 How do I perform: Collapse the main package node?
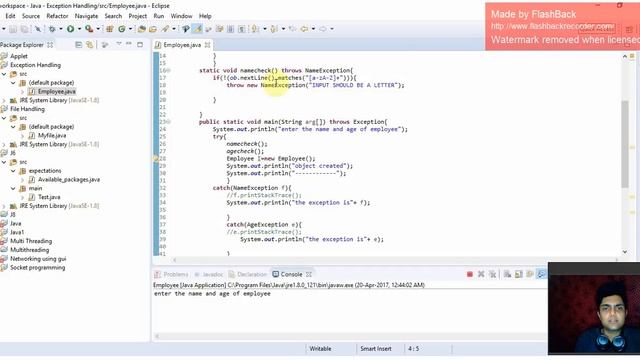(13, 188)
